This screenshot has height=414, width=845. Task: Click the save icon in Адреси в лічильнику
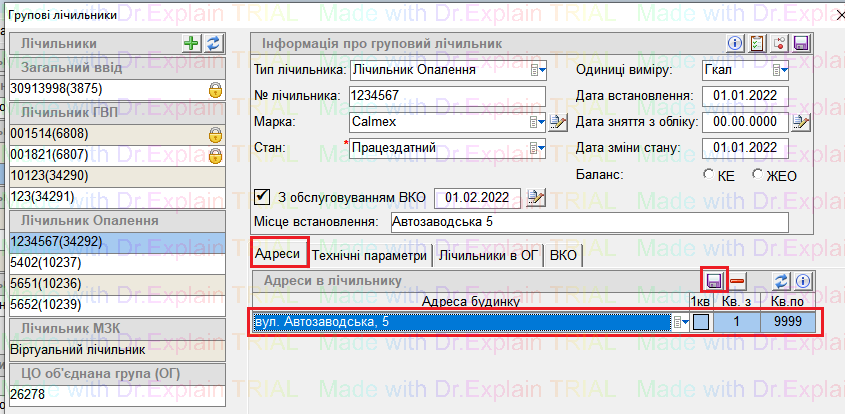tap(714, 281)
